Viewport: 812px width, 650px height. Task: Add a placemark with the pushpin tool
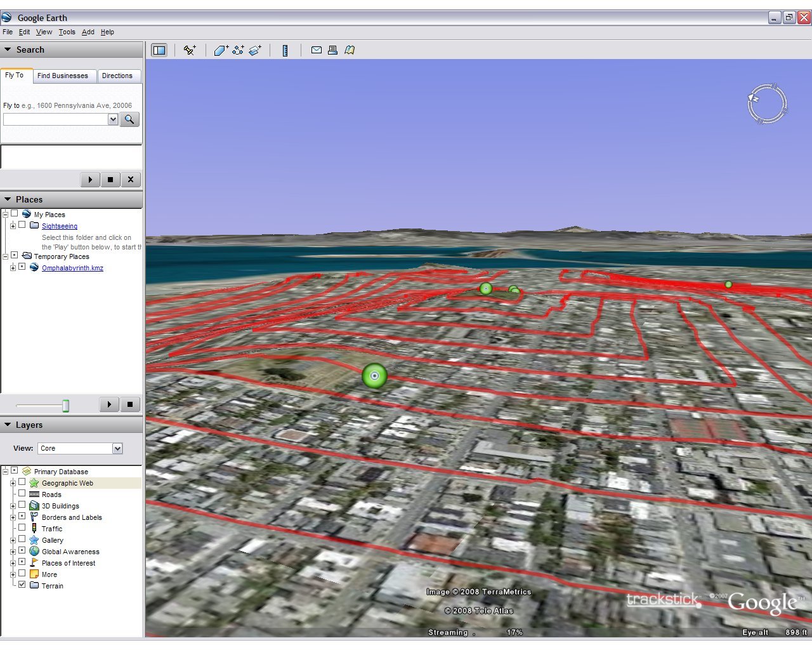190,50
